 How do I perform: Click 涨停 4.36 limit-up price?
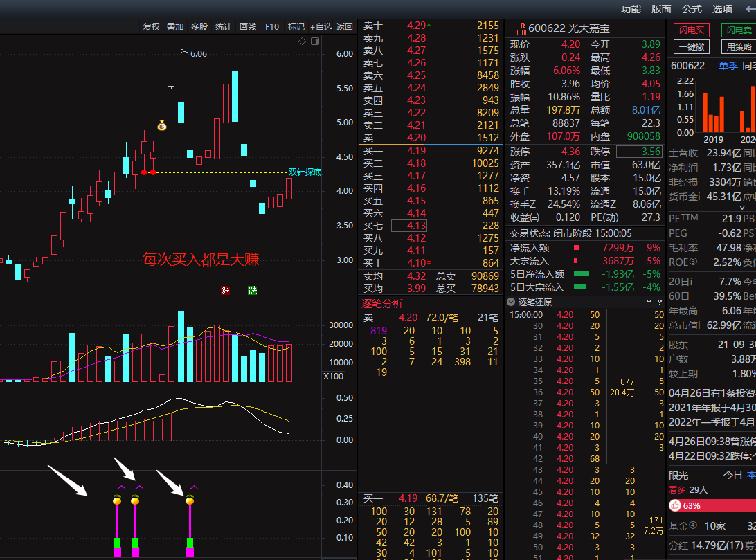click(571, 152)
